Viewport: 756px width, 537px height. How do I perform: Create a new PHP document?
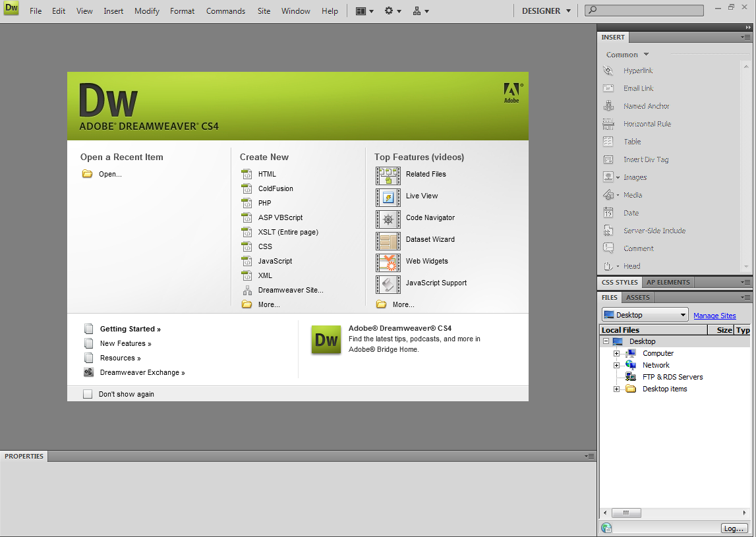[265, 203]
